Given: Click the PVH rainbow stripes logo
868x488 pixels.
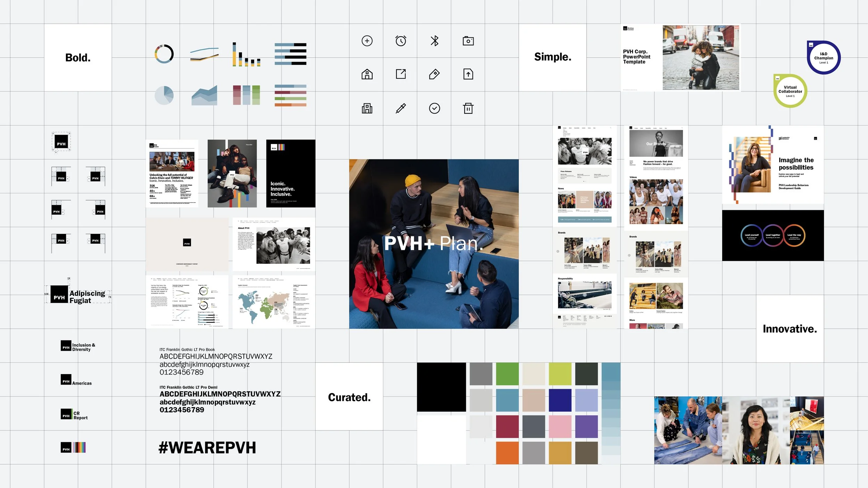Looking at the screenshot, I should (73, 447).
